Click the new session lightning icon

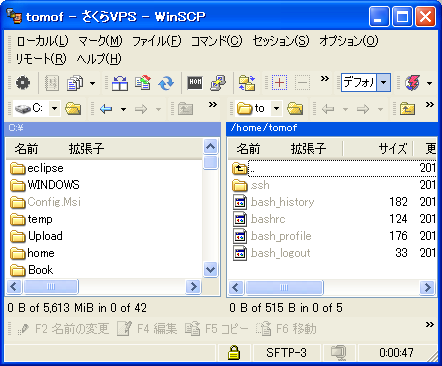(412, 83)
